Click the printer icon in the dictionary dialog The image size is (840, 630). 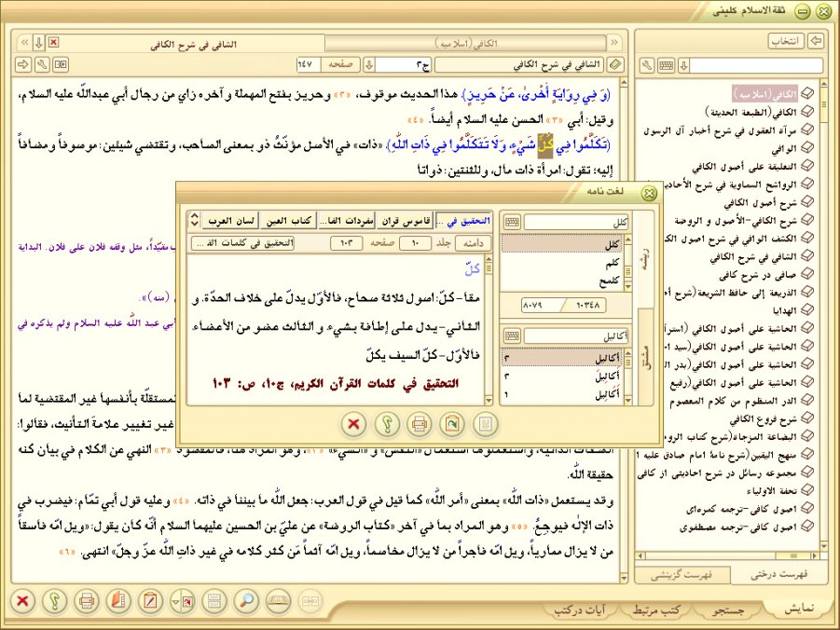[420, 424]
